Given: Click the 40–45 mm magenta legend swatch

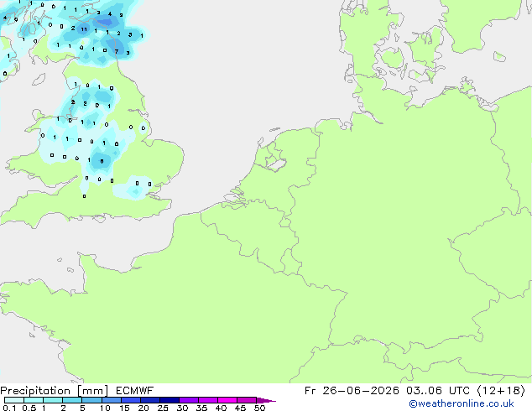Looking at the screenshot, I should [227, 400].
